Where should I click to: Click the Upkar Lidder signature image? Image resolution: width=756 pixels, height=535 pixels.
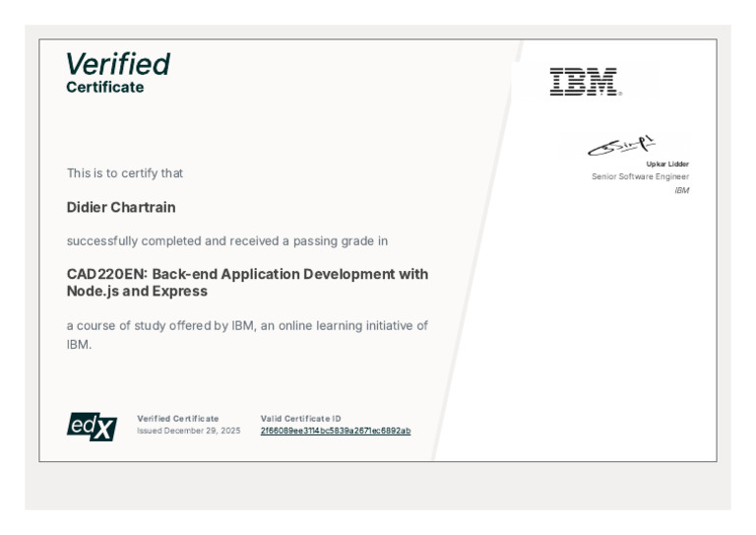point(621,146)
